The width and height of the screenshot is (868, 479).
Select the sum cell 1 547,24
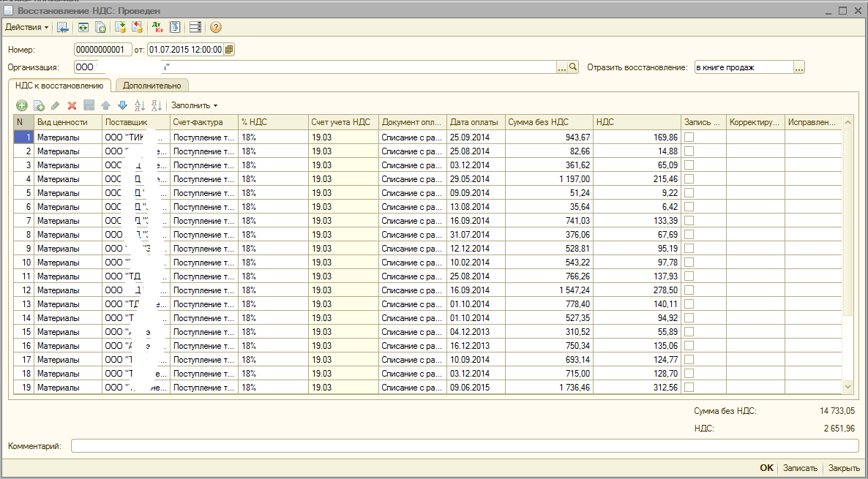(549, 290)
